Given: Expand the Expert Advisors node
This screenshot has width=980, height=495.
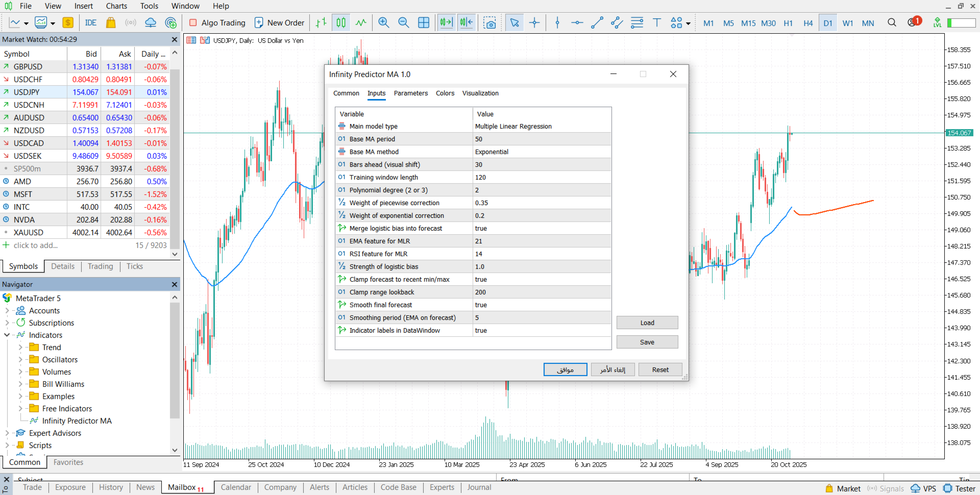Looking at the screenshot, I should tap(7, 433).
